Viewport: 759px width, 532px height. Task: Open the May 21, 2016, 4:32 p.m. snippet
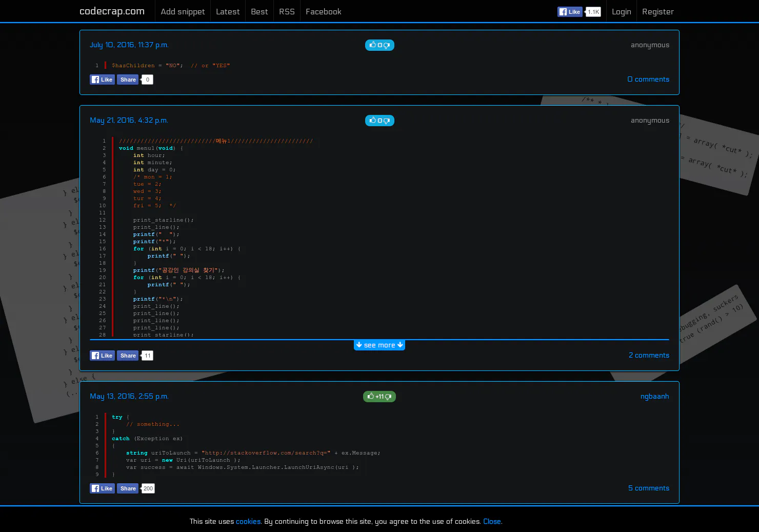coord(129,120)
